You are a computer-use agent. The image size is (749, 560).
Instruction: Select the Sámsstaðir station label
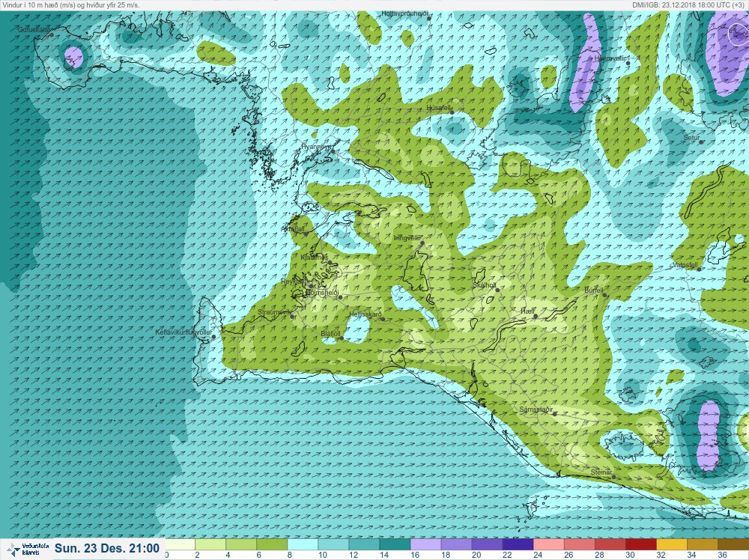coord(536,410)
